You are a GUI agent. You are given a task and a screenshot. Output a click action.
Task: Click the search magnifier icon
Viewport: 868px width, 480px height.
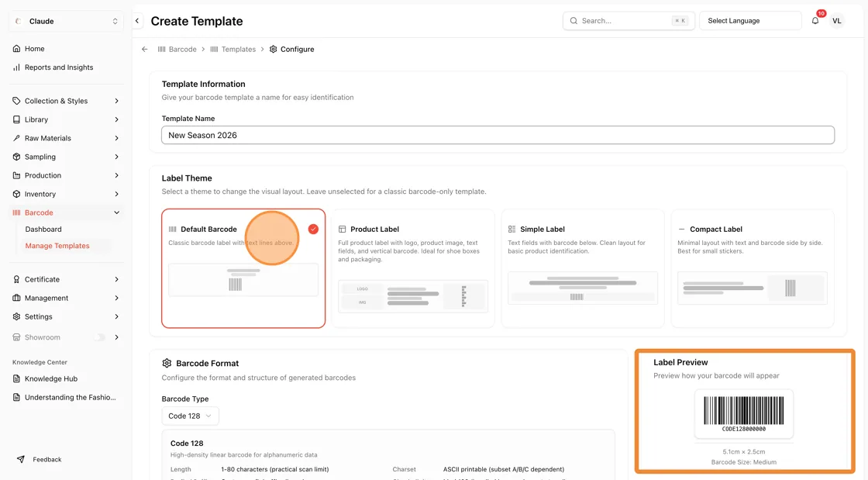point(574,21)
